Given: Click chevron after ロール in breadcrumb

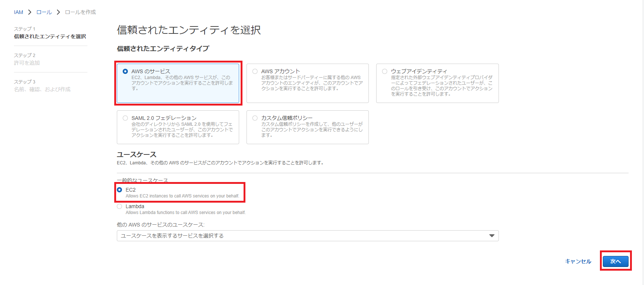Looking at the screenshot, I should tap(58, 12).
